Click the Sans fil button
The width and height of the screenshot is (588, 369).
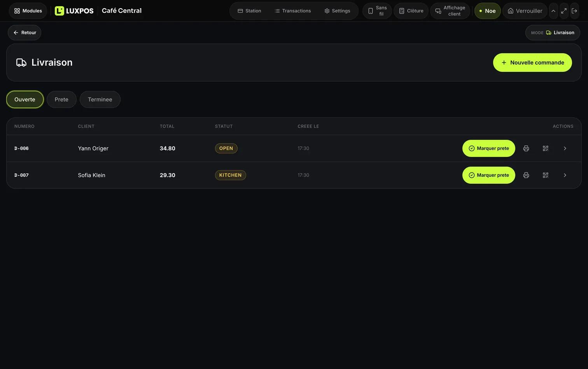coord(377,11)
